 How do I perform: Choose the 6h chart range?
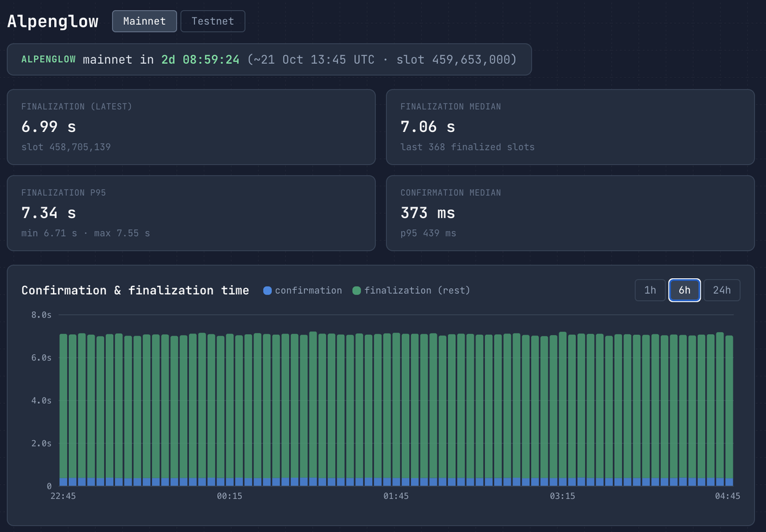click(684, 290)
